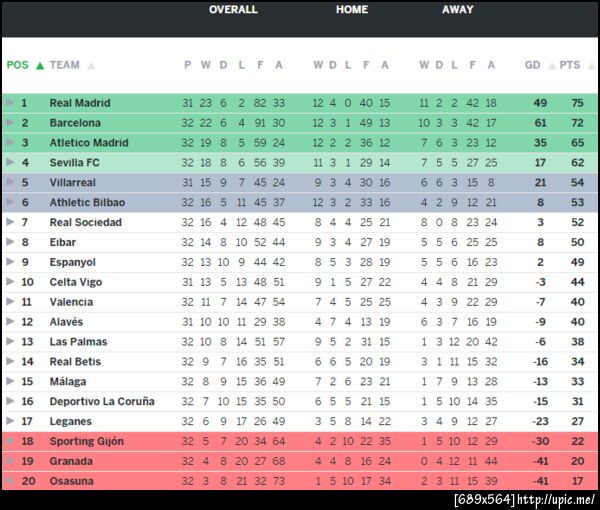Select the AWAY tab header
The height and width of the screenshot is (510, 600).
(x=458, y=10)
